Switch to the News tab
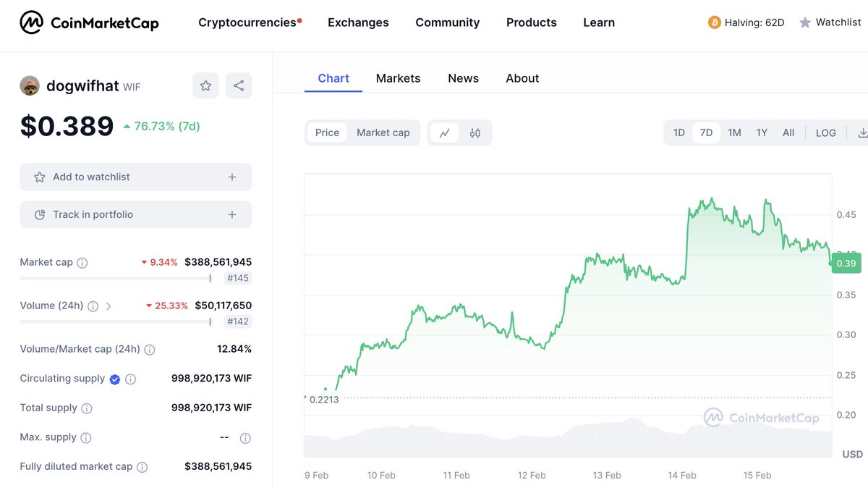 463,78
